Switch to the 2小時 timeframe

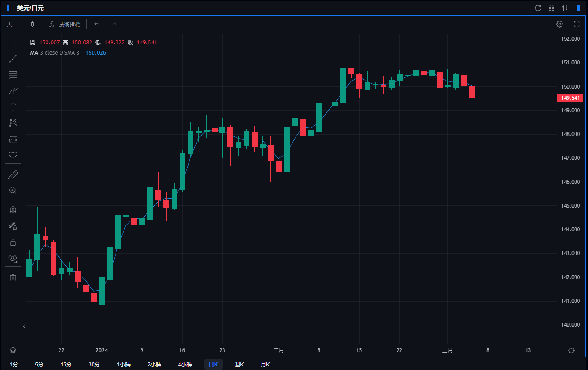[154, 365]
